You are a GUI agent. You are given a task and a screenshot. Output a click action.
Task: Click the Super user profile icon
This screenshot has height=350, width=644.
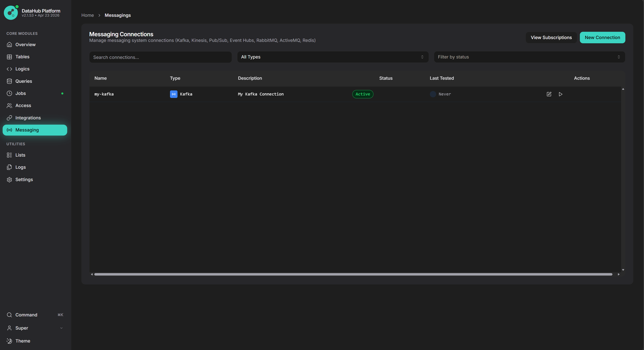coord(9,328)
